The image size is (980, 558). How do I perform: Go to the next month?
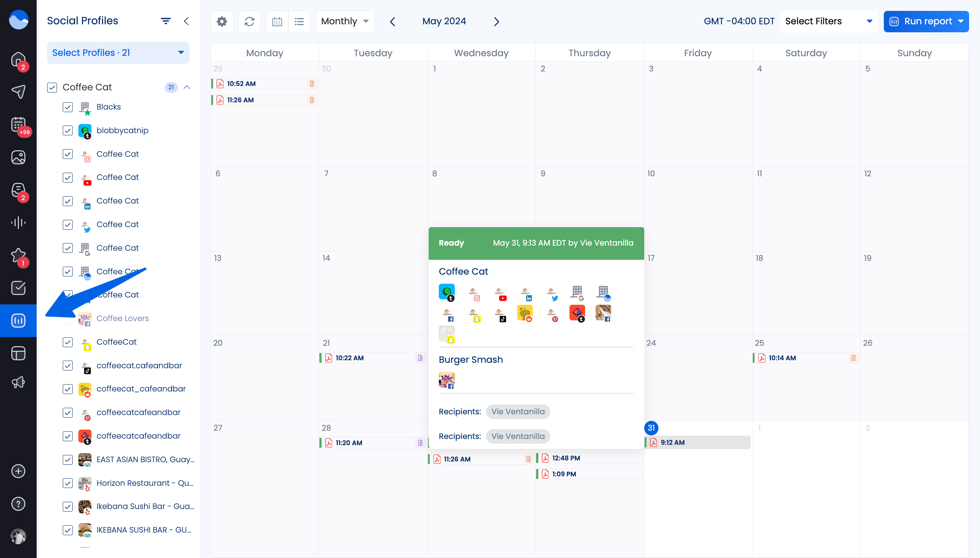point(497,21)
